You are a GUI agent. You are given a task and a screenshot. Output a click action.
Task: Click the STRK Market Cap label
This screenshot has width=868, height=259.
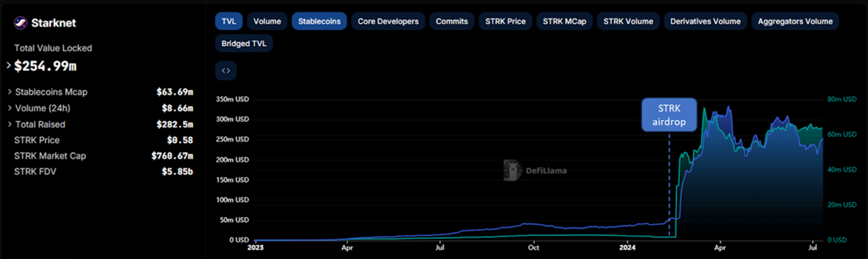50,156
